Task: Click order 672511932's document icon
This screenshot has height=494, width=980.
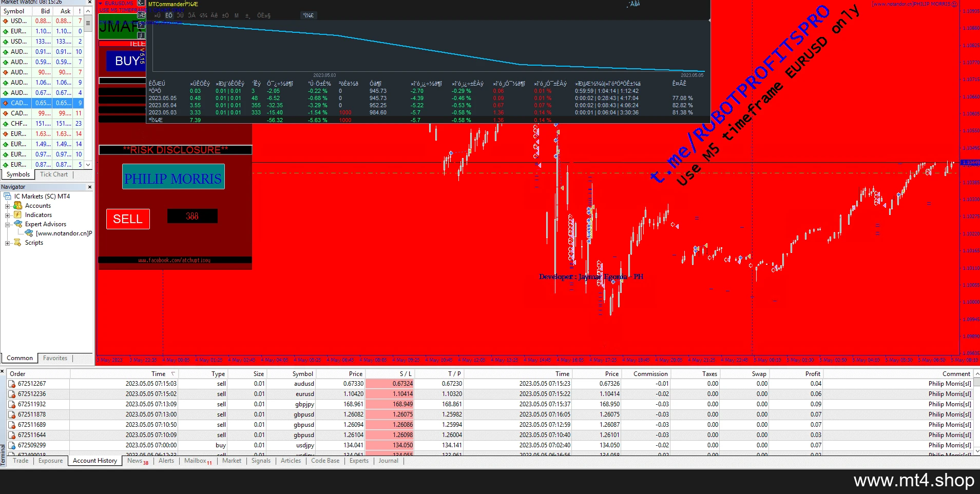Action: (x=12, y=404)
